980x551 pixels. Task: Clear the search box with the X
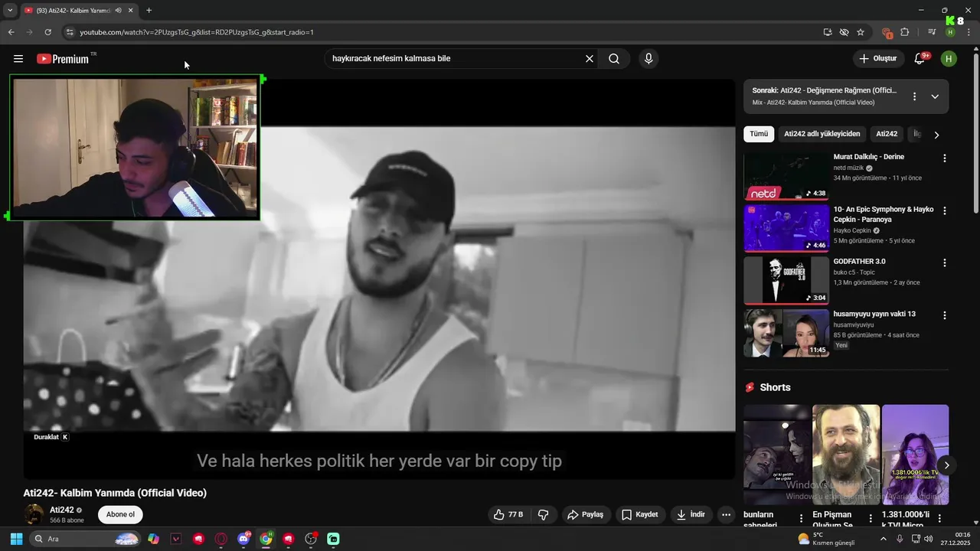590,59
